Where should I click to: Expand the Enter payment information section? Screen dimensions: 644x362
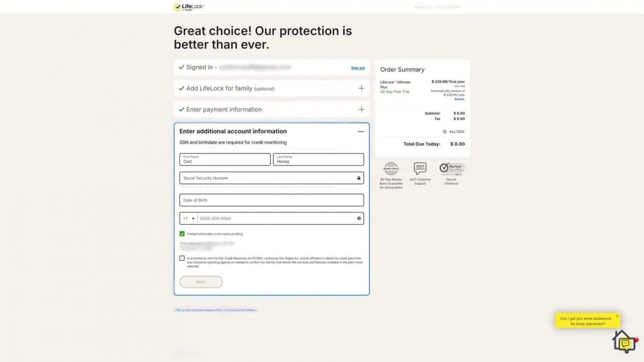tap(362, 109)
